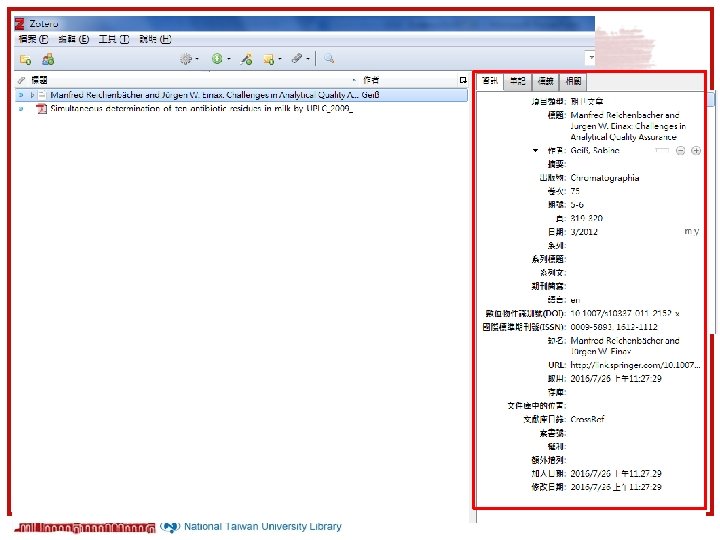This screenshot has width=720, height=540.
Task: Add another author with the plus icon
Action: coord(696,151)
